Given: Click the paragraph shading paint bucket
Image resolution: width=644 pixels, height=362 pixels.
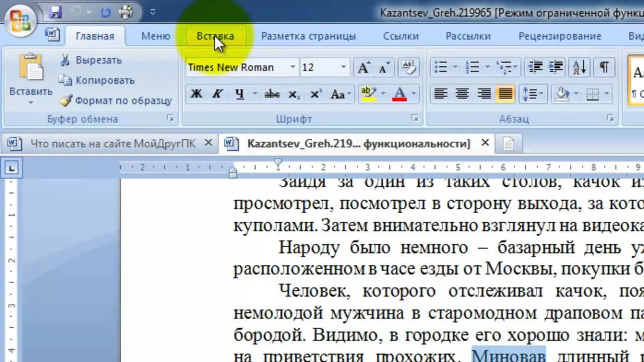Looking at the screenshot, I should tap(562, 94).
